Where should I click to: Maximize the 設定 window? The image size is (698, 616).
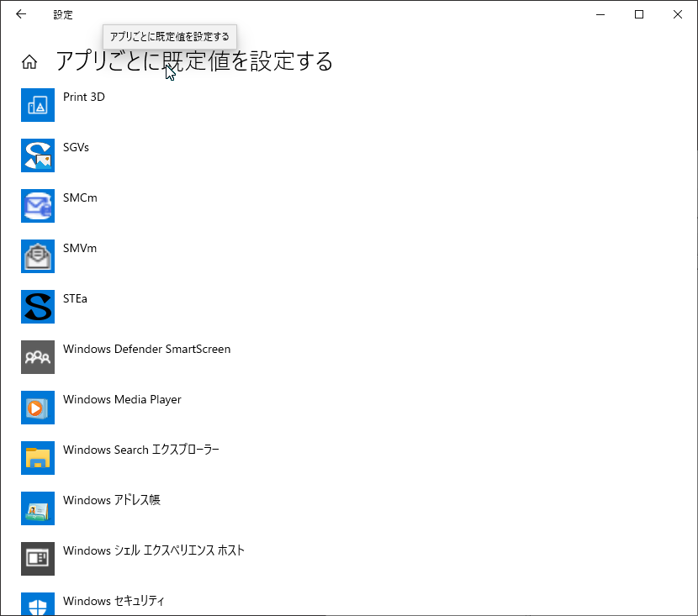(x=639, y=14)
